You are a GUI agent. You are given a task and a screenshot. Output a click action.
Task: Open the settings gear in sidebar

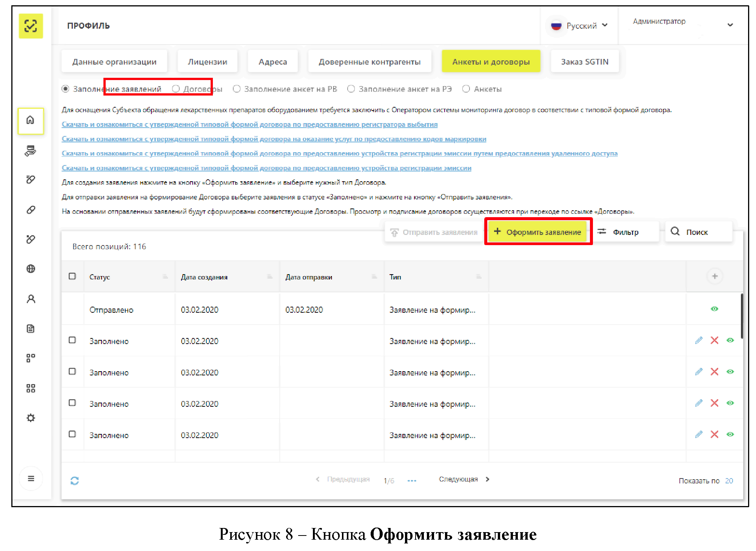31,418
